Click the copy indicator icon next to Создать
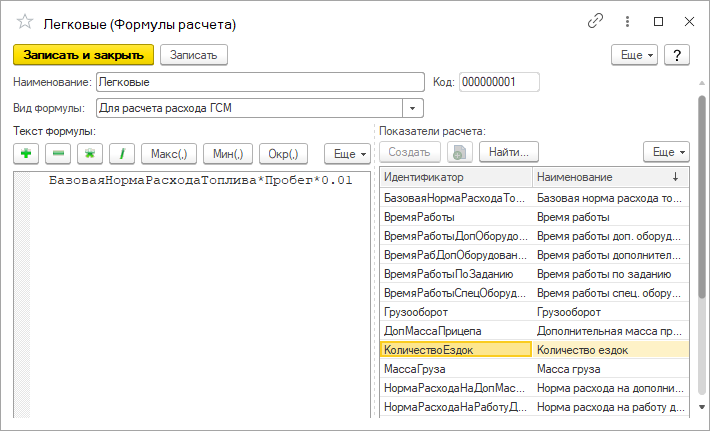Screen dimensions: 710x431 coord(458,152)
